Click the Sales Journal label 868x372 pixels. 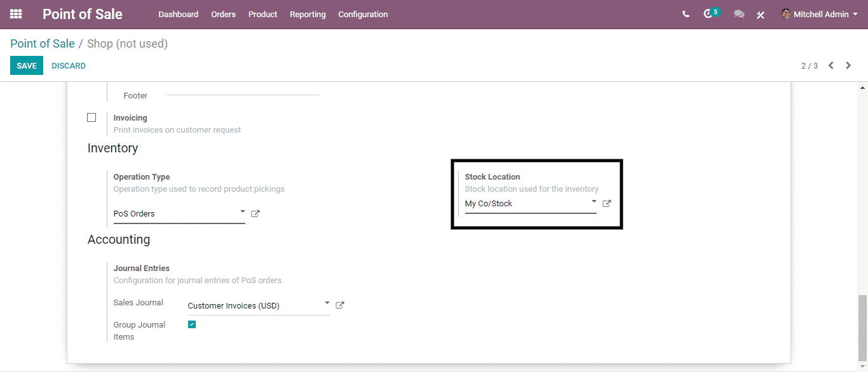tap(139, 303)
